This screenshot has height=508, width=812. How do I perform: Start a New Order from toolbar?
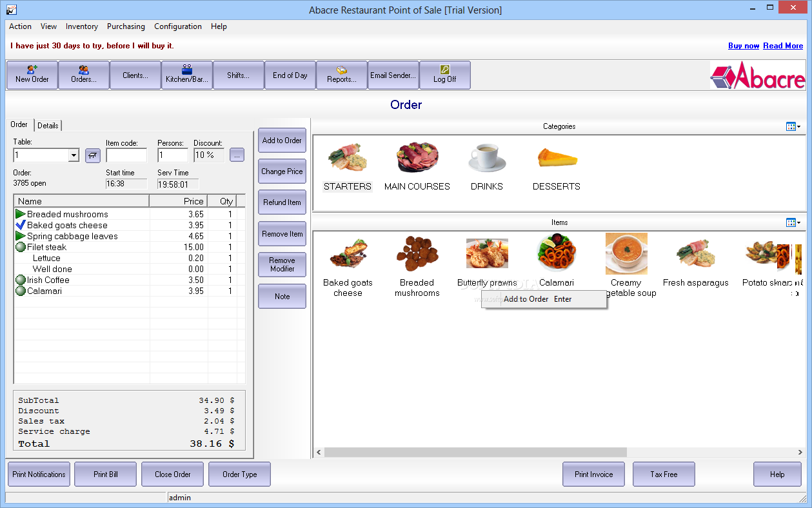(x=32, y=75)
